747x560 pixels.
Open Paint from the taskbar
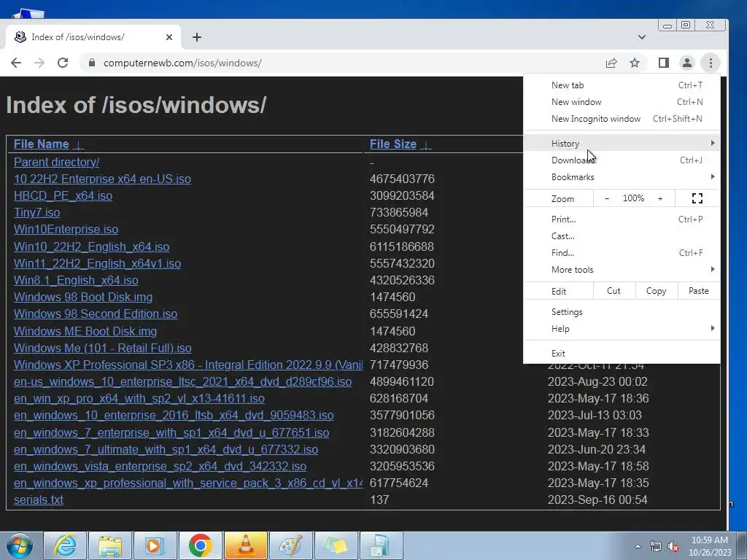pyautogui.click(x=290, y=545)
